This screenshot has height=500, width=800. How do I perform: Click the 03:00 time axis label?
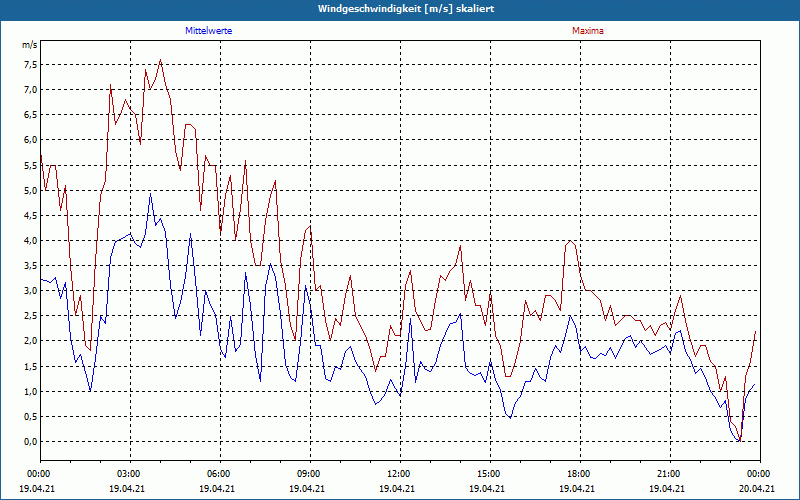127,474
